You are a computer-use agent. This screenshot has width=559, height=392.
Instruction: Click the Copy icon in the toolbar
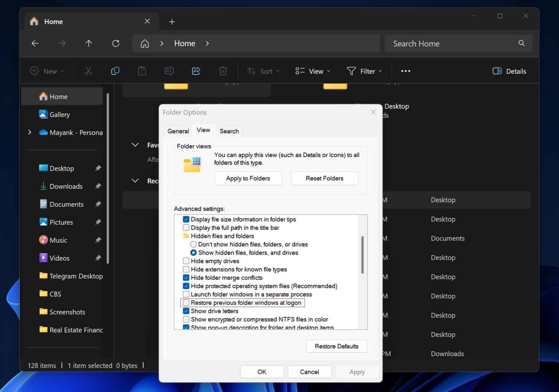115,71
